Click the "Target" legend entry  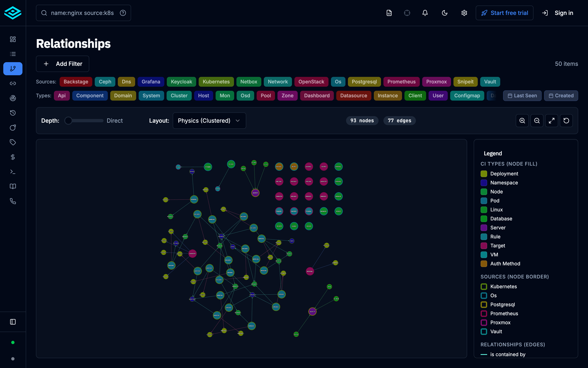[498, 246]
